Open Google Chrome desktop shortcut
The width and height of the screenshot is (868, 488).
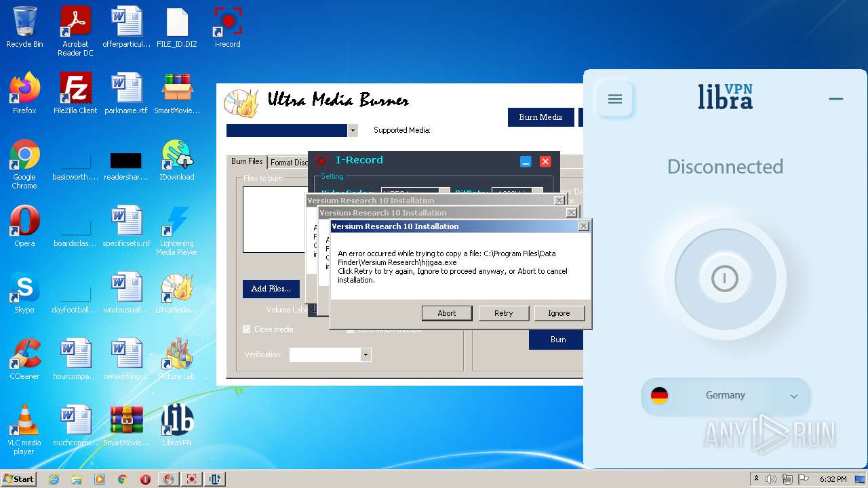[24, 164]
